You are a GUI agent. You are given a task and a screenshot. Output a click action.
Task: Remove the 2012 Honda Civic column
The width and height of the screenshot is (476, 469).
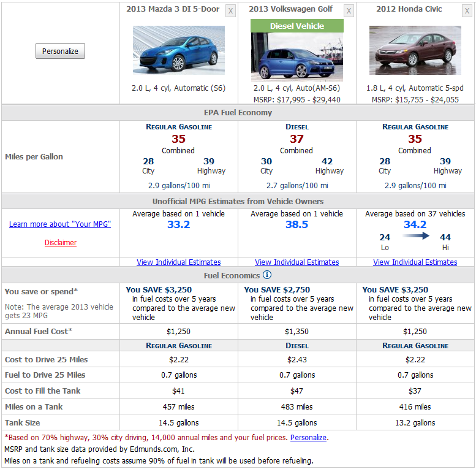(x=467, y=11)
